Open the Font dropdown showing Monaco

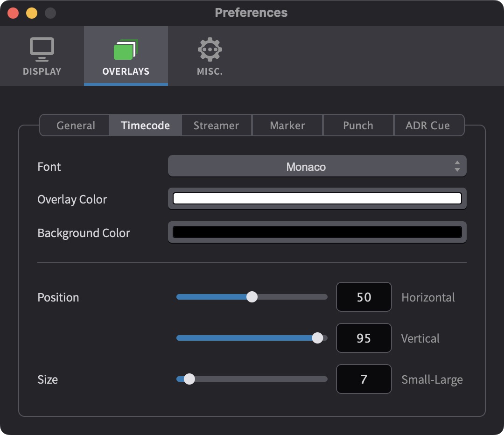(x=317, y=166)
